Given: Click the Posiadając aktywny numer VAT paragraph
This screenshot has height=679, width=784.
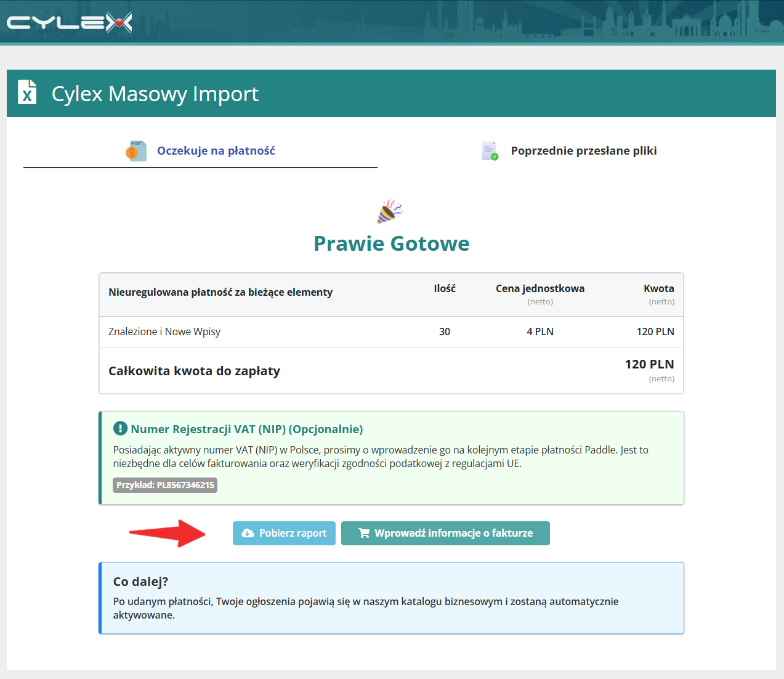Looking at the screenshot, I should tap(381, 457).
